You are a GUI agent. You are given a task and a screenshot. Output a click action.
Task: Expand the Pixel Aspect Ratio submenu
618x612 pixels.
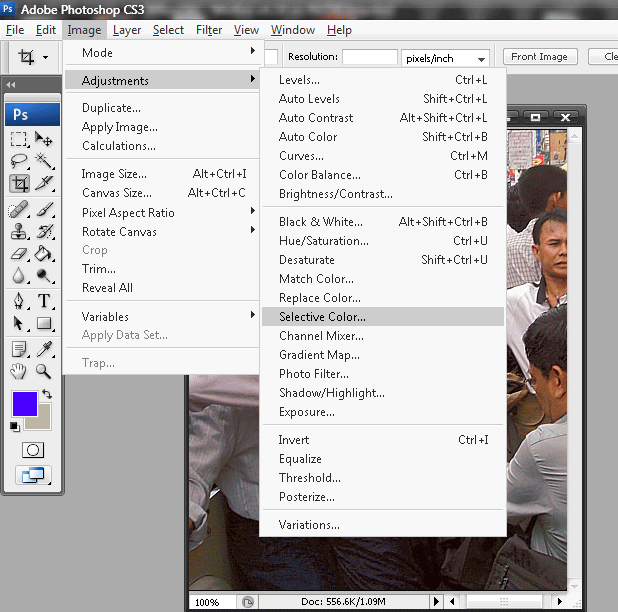click(x=162, y=212)
